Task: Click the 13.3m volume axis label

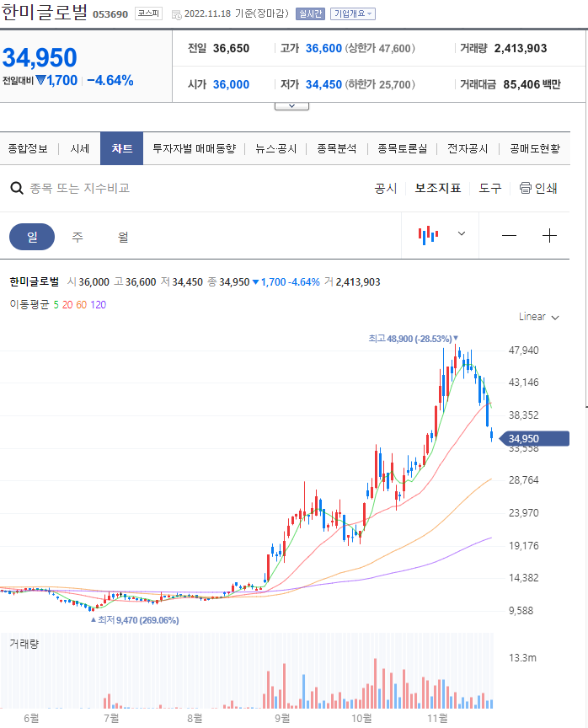Action: (x=522, y=657)
